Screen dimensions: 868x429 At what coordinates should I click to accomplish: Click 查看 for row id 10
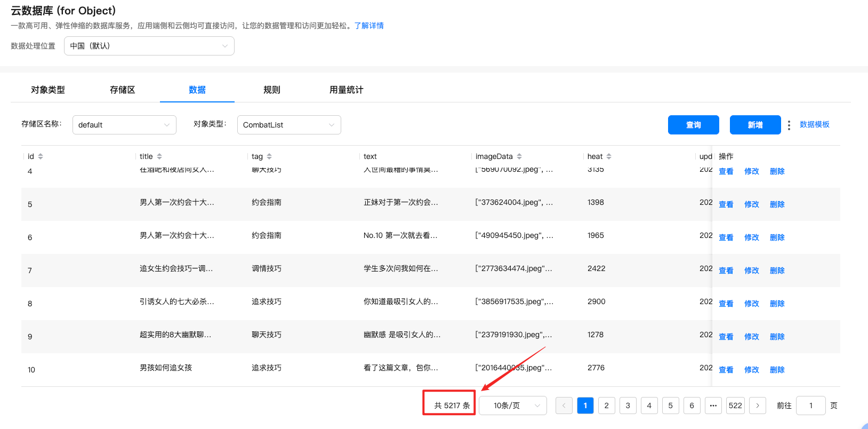[x=726, y=370]
